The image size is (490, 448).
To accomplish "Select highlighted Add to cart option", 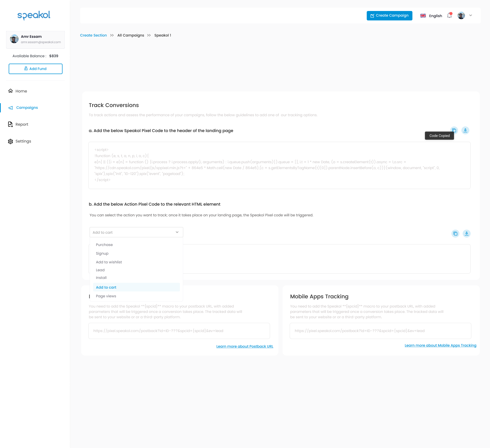I will pyautogui.click(x=136, y=287).
